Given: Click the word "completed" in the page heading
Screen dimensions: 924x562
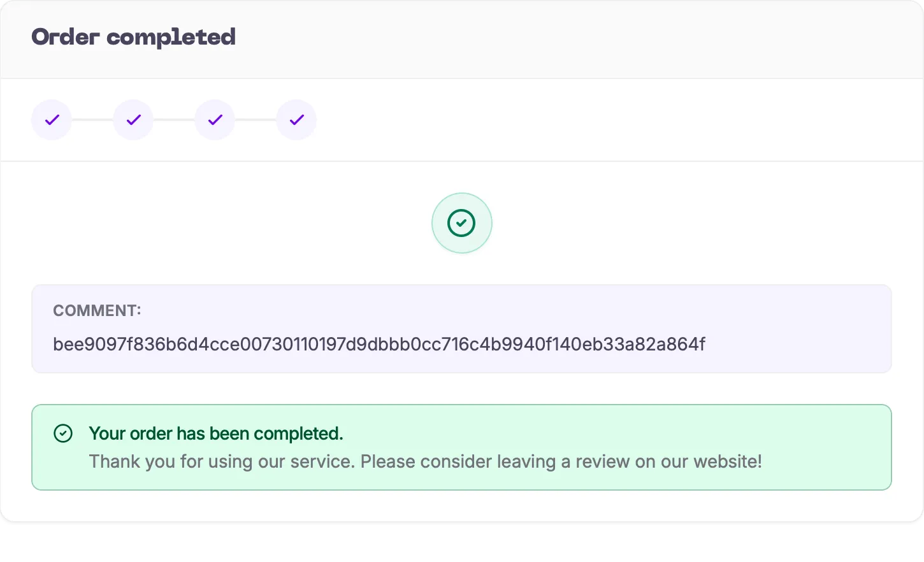Looking at the screenshot, I should pyautogui.click(x=171, y=37).
